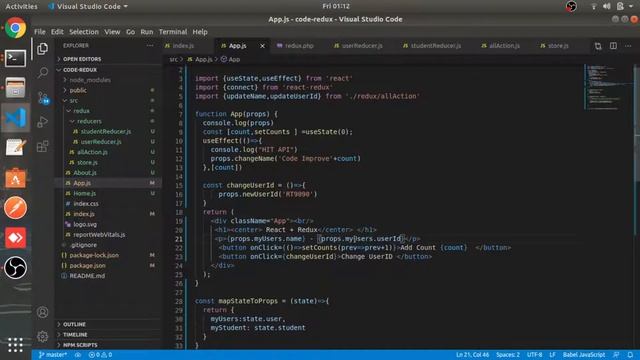
Task: Open the Selection menu
Action: tap(84, 32)
